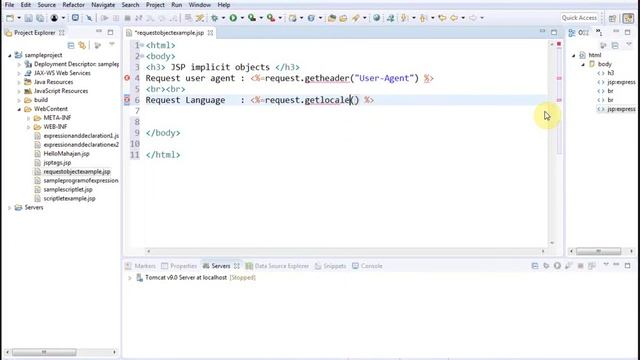Switch to the Data Source Explorer tab
The height and width of the screenshot is (360, 640).
(x=277, y=266)
